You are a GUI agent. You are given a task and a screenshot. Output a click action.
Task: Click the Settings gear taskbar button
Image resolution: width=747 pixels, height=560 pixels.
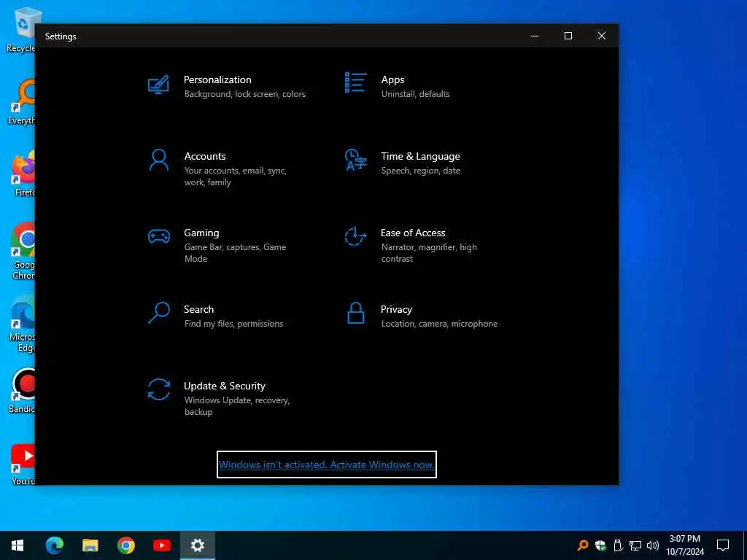[x=197, y=545]
